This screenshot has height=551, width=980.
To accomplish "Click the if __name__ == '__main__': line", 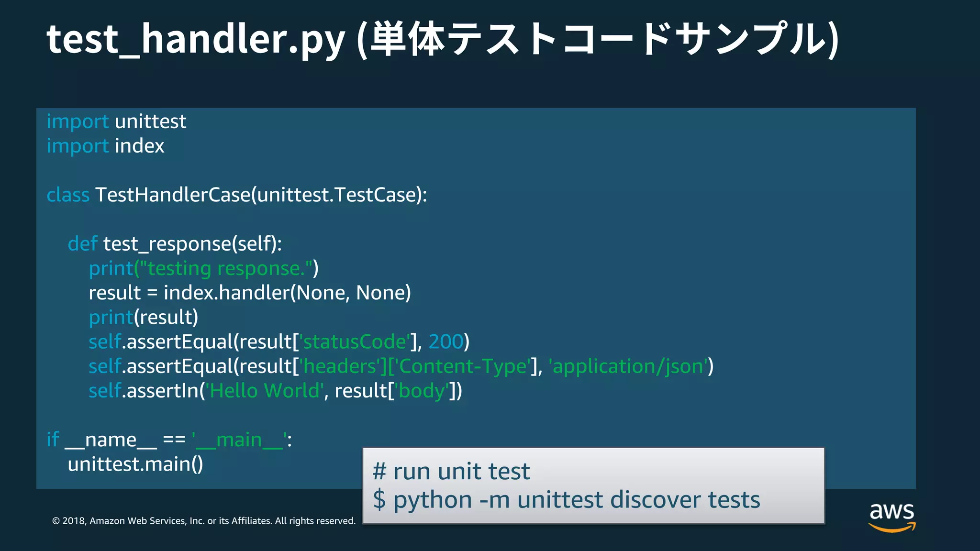I will (x=169, y=440).
